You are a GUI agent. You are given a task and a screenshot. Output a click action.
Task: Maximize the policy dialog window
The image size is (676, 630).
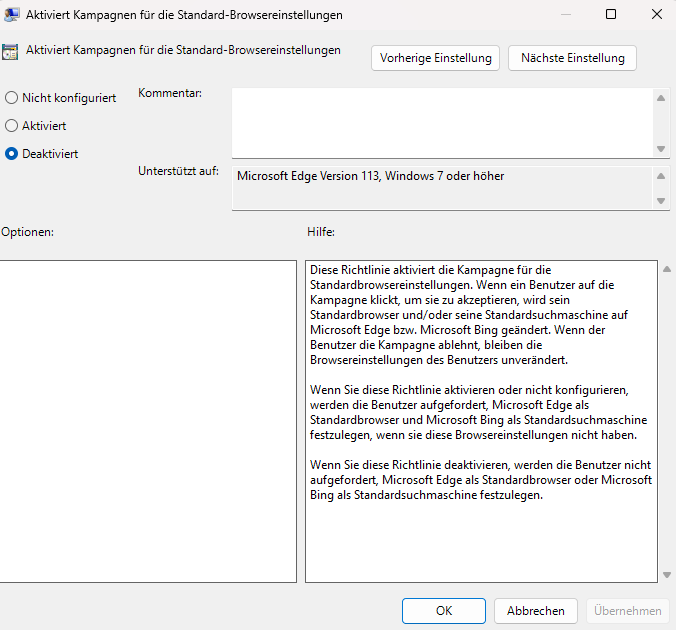tap(610, 14)
